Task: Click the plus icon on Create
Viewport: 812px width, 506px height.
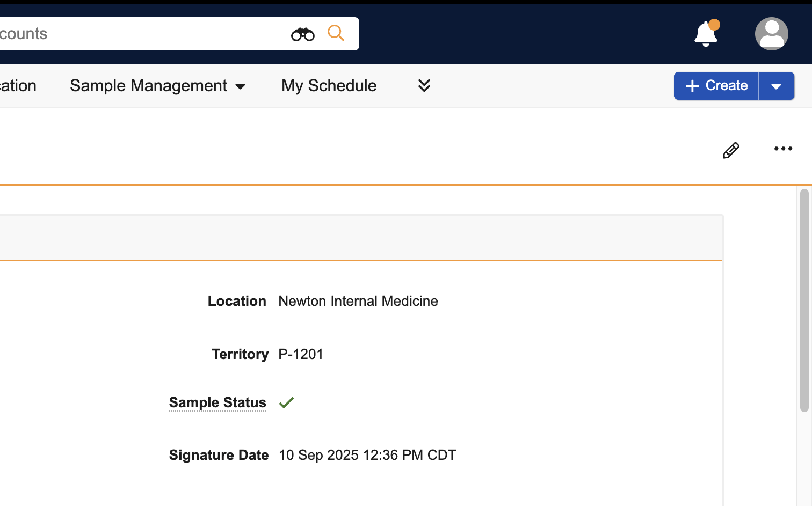Action: (692, 86)
